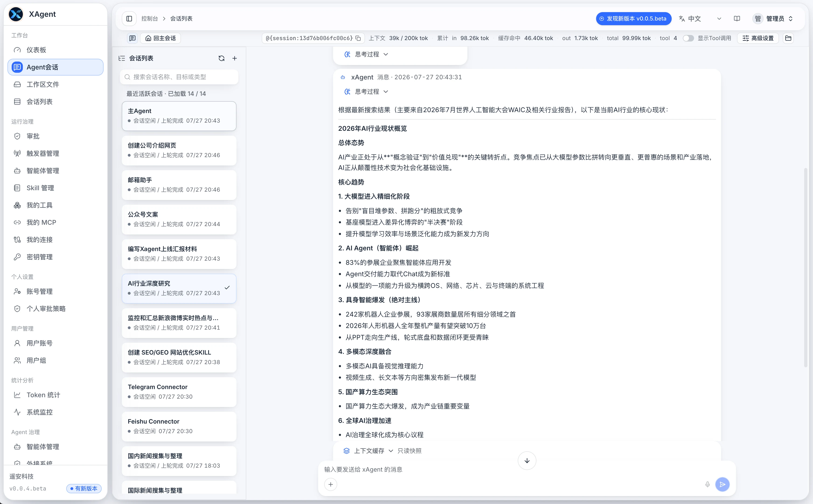Start voice input with microphone icon

point(707,484)
